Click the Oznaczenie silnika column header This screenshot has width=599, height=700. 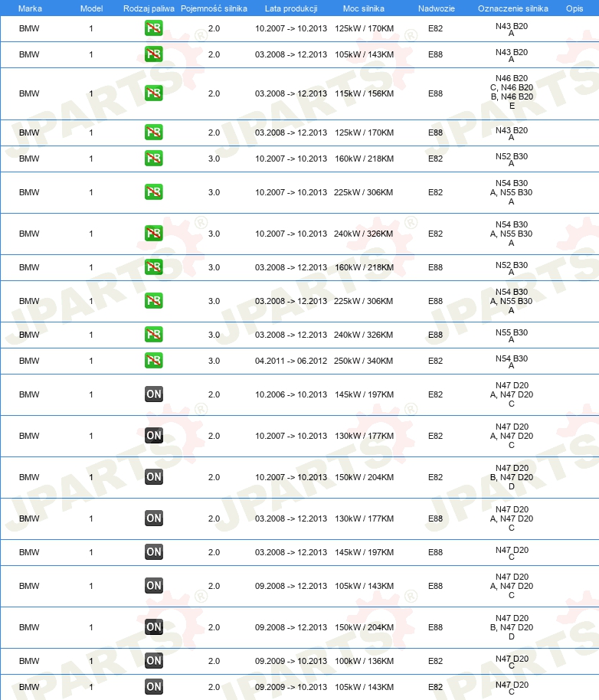click(x=513, y=8)
